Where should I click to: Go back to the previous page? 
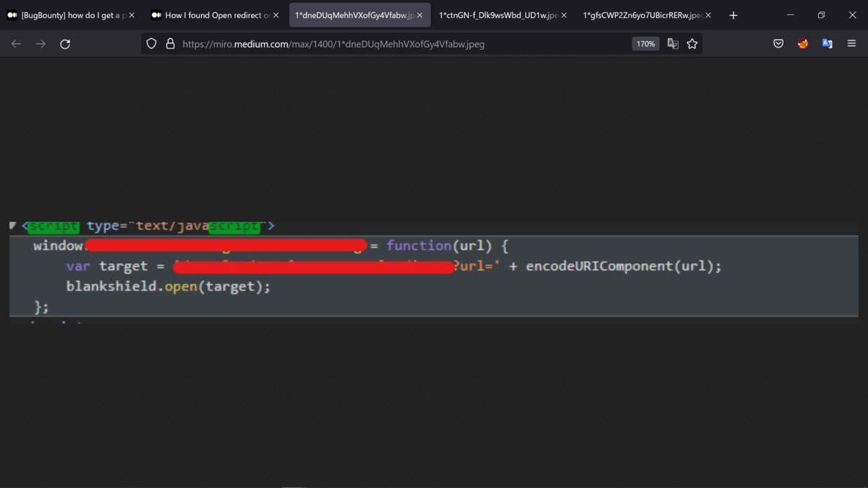pos(17,44)
